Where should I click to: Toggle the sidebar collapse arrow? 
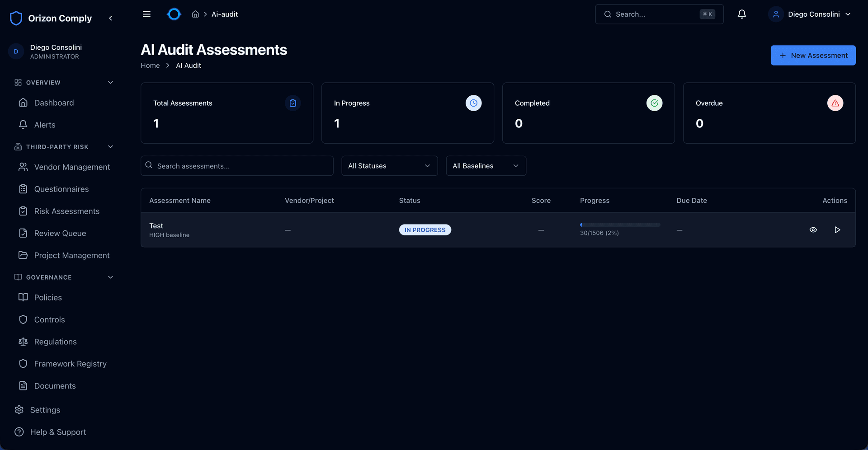111,18
